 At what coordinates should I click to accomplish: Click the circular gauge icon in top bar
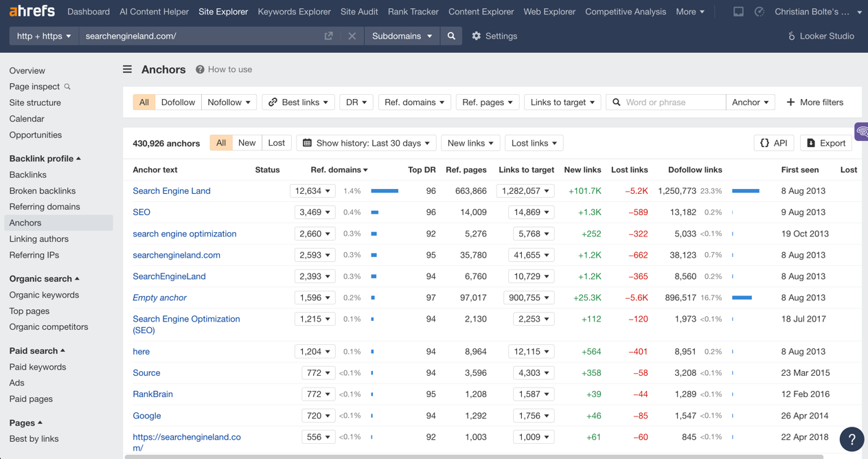pos(759,12)
